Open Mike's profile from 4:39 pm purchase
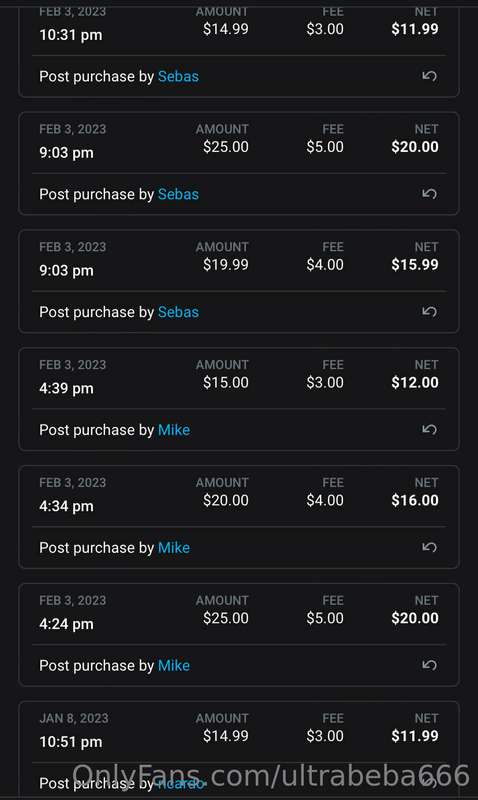The height and width of the screenshot is (800, 478). tap(174, 430)
